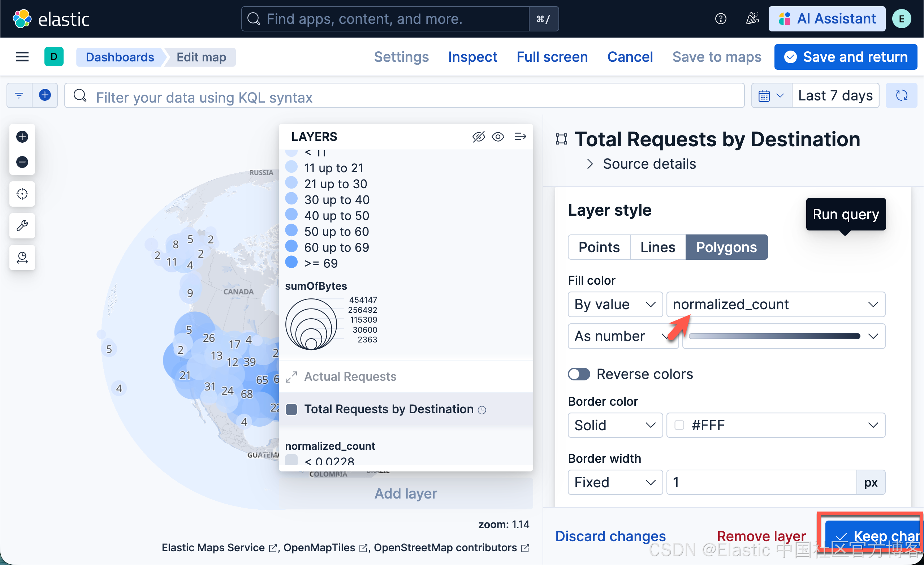The width and height of the screenshot is (924, 565).
Task: Open the Border color Solid dropdown
Action: (615, 425)
